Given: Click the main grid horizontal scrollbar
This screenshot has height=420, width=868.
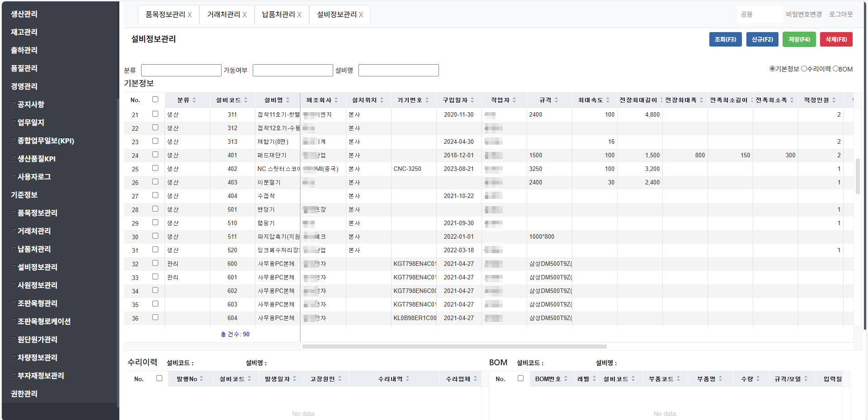Looking at the screenshot, I should tap(454, 347).
